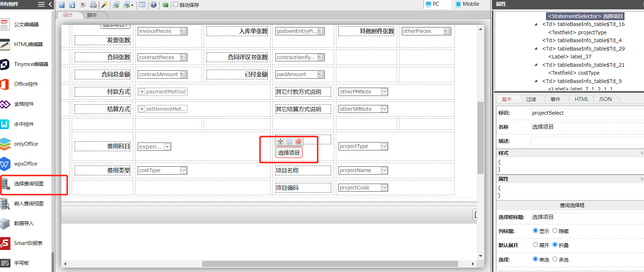
Task: Click the 标识 input with projectSelect
Action: pos(587,113)
